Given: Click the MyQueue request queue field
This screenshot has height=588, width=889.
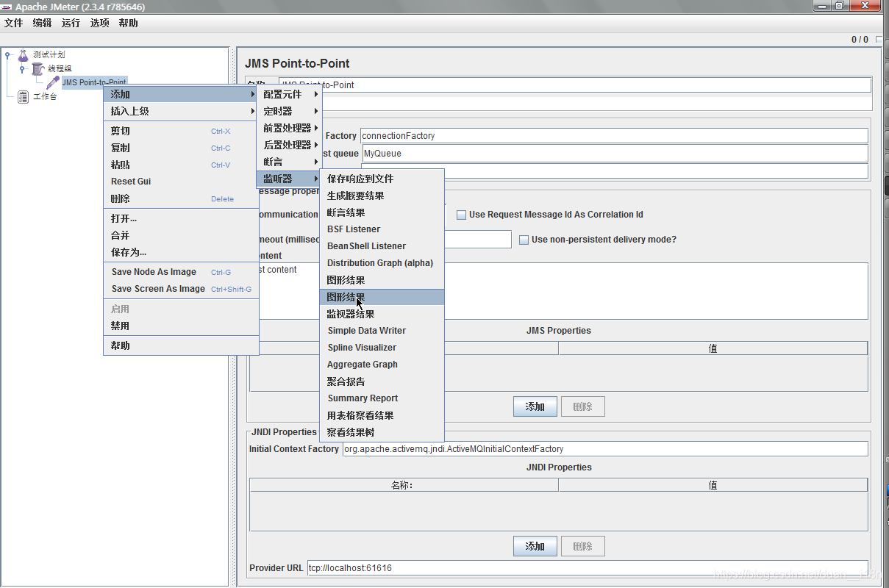Looking at the screenshot, I should pos(614,154).
